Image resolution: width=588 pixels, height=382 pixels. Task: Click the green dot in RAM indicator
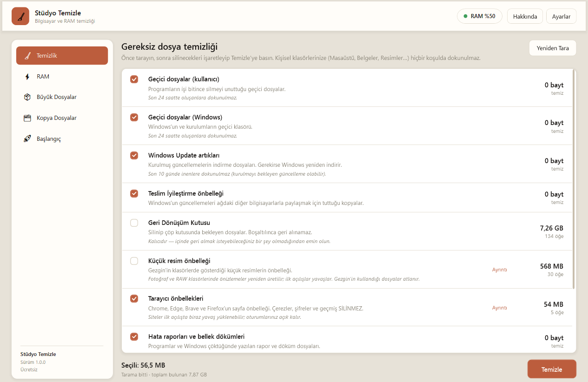pyautogui.click(x=465, y=16)
